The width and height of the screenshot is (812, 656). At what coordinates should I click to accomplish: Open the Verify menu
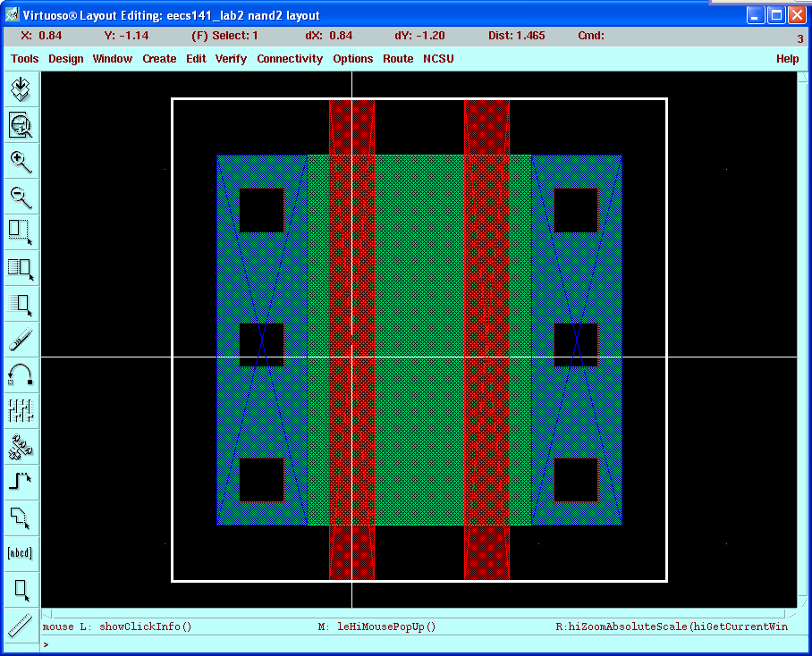231,59
